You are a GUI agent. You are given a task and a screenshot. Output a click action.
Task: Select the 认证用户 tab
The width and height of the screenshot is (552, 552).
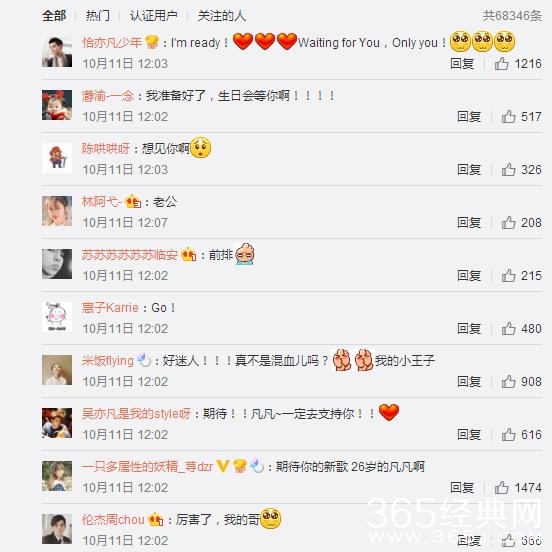(x=153, y=15)
